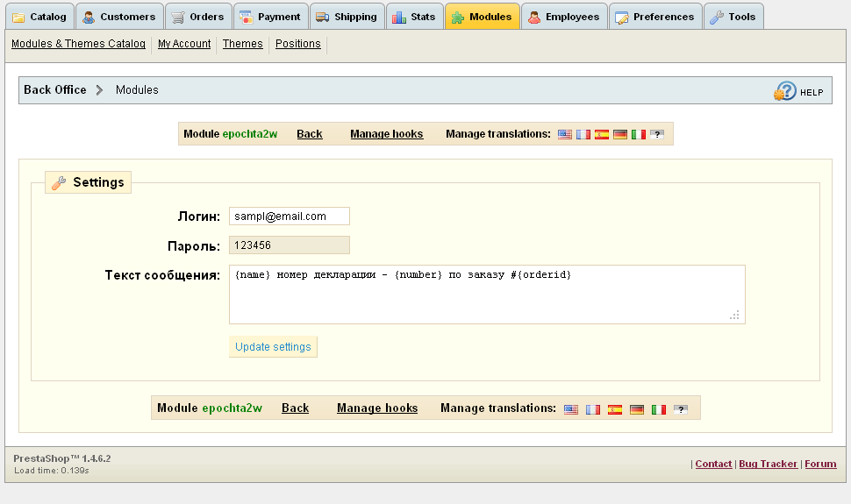Open the Tools tab
851x504 pixels.
coord(733,17)
